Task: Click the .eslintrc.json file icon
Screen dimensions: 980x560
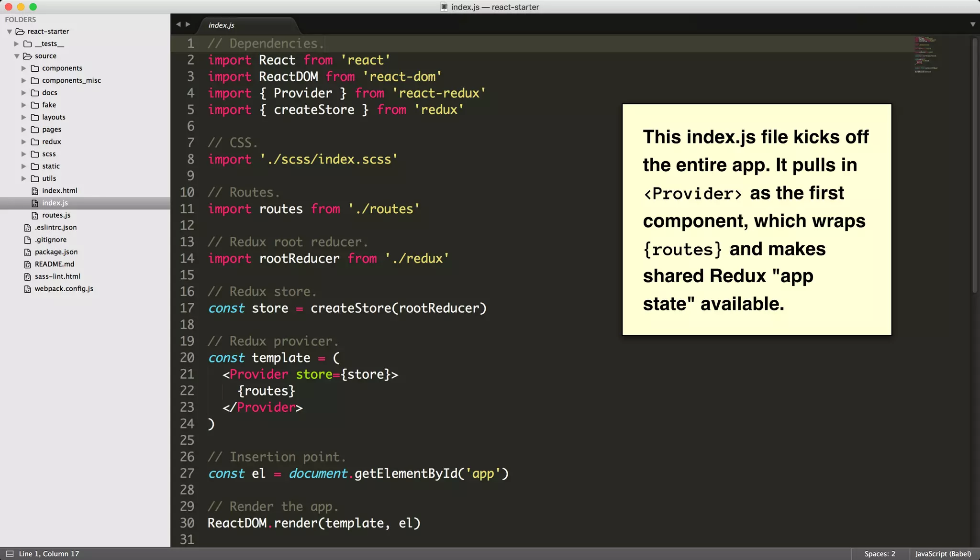Action: pos(28,228)
